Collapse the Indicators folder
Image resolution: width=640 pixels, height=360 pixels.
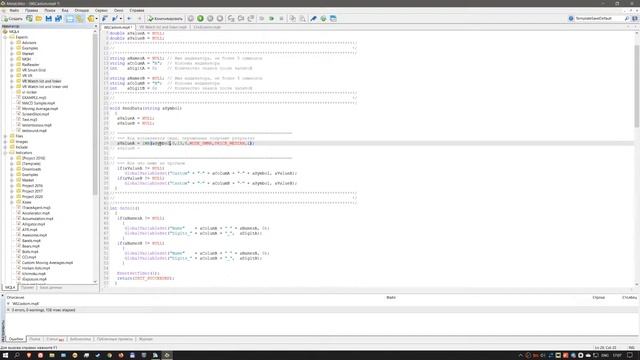point(5,153)
